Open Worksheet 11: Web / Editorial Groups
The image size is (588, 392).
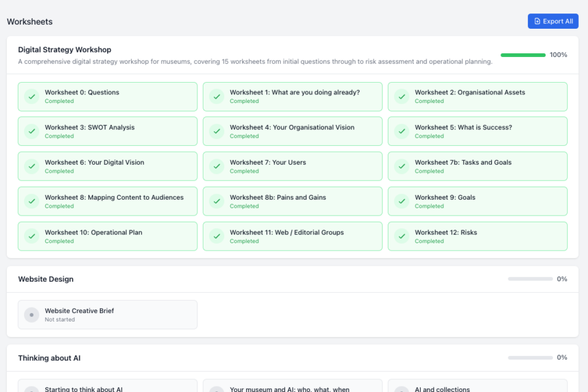[293, 236]
